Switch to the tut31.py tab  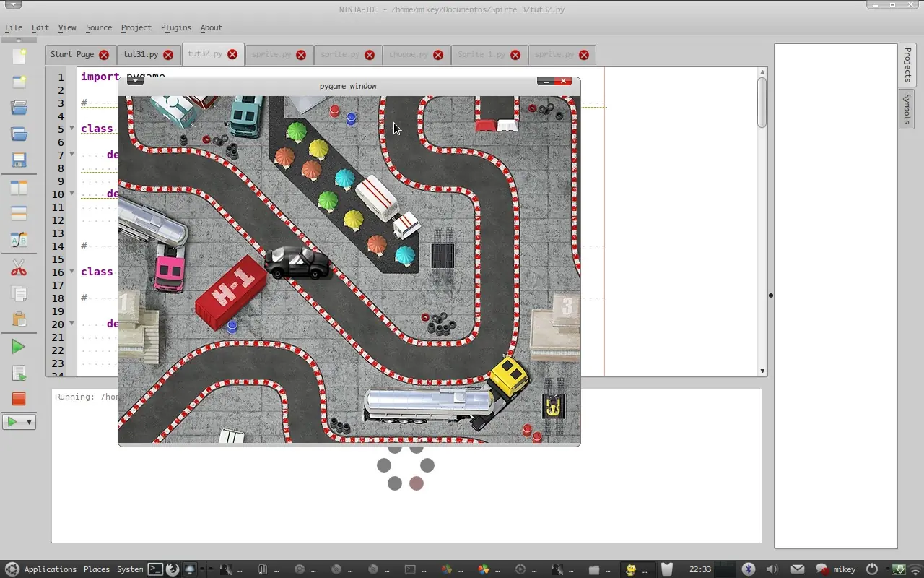pos(141,54)
